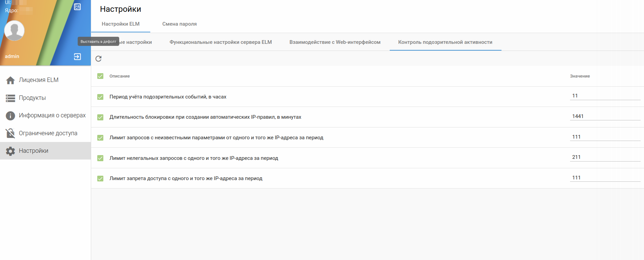This screenshot has width=644, height=260.
Task: Edit the 111 value for Лимит запрета доступа
Action: tap(605, 178)
